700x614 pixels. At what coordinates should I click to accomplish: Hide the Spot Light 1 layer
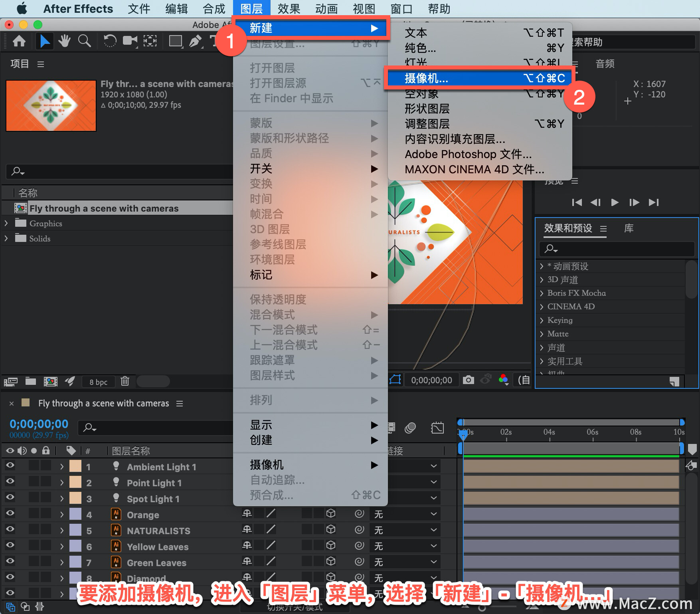[10, 497]
